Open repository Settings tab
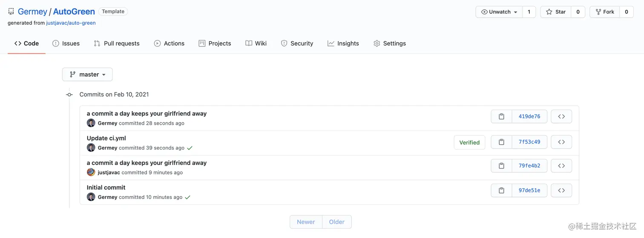The width and height of the screenshot is (644, 238). coord(390,43)
